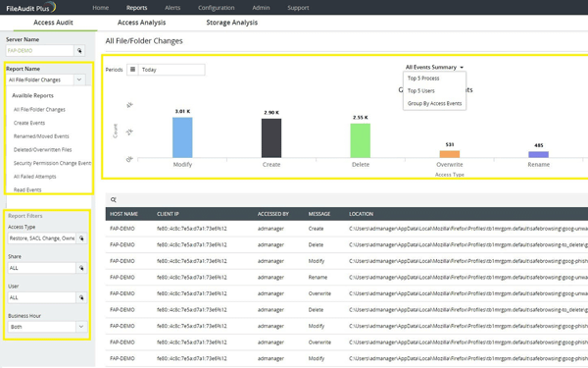This screenshot has height=368, width=588.
Task: Click the calendar icon beside Today
Action: point(132,70)
